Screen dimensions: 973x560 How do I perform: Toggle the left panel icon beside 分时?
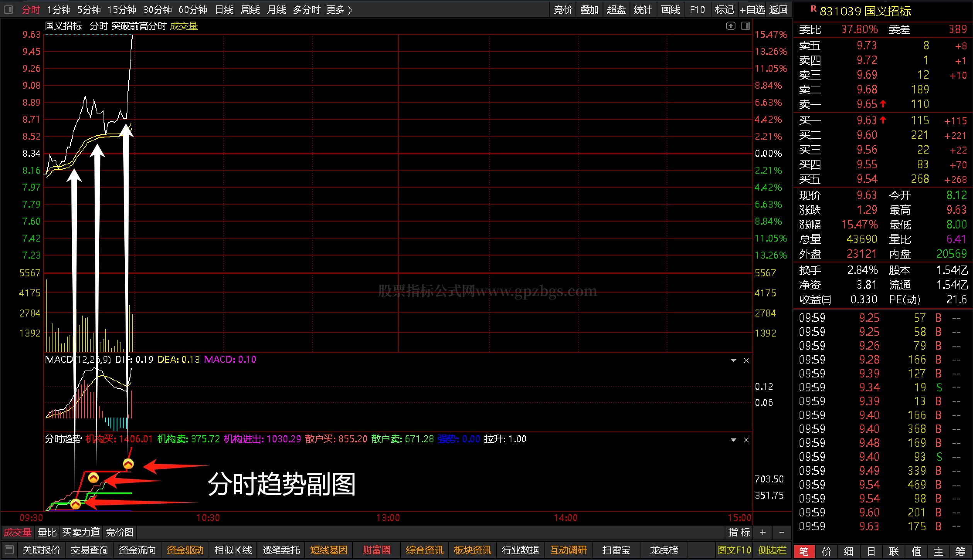[8, 10]
